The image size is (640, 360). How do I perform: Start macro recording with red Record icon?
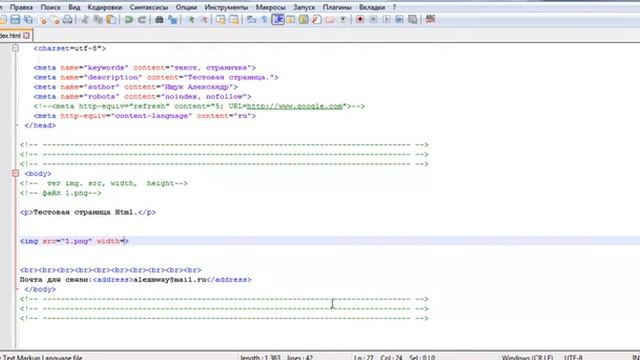click(x=360, y=19)
